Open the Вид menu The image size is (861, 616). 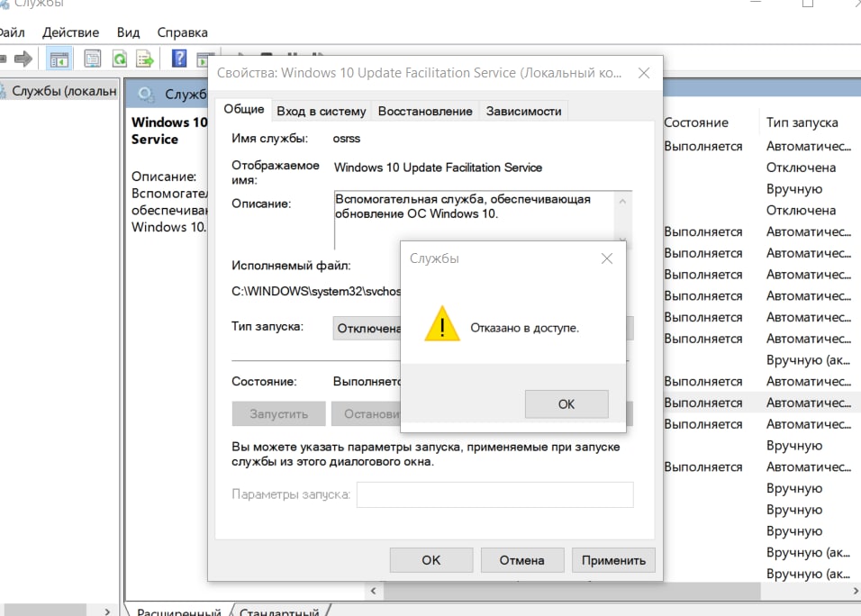128,32
